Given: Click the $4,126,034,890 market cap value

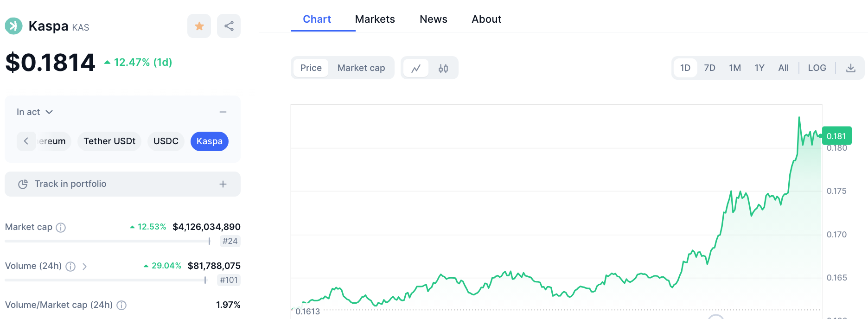Looking at the screenshot, I should pos(206,227).
